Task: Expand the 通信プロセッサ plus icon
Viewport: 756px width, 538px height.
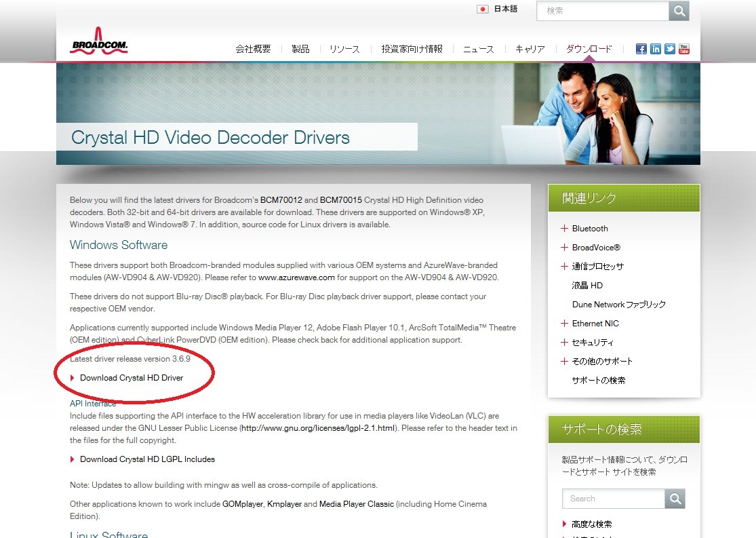Action: (x=565, y=267)
